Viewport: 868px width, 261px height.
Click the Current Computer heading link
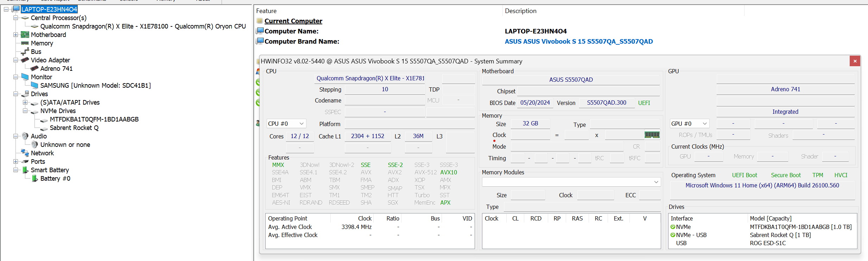click(293, 21)
